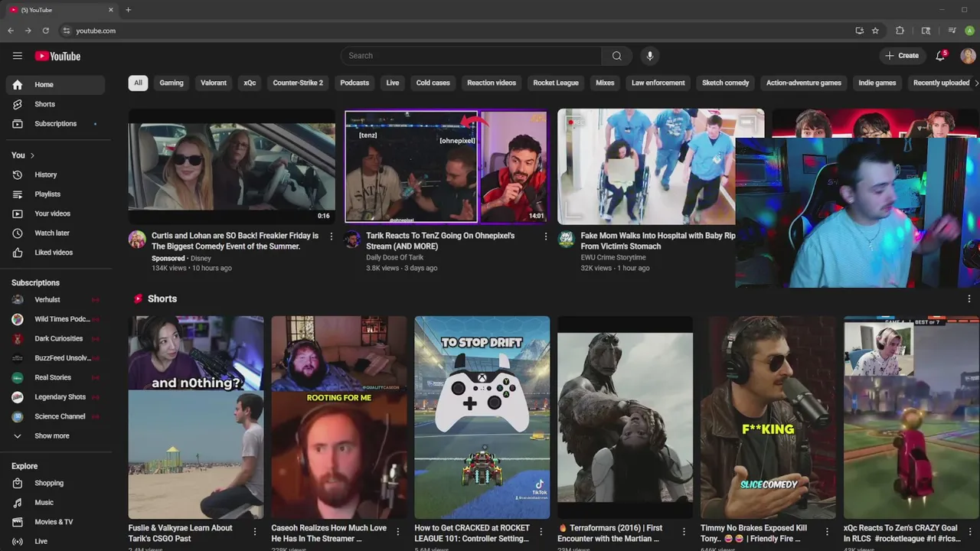Select the xQc filter chip

(250, 83)
